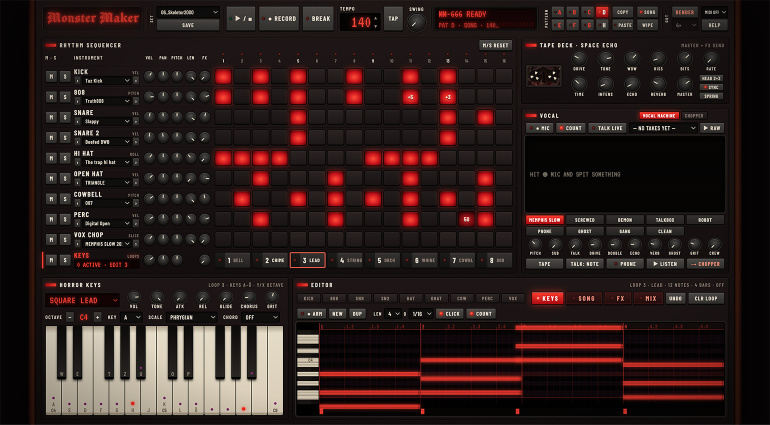Switch editor to the MIX tab
The height and width of the screenshot is (425, 770).
[x=648, y=298]
